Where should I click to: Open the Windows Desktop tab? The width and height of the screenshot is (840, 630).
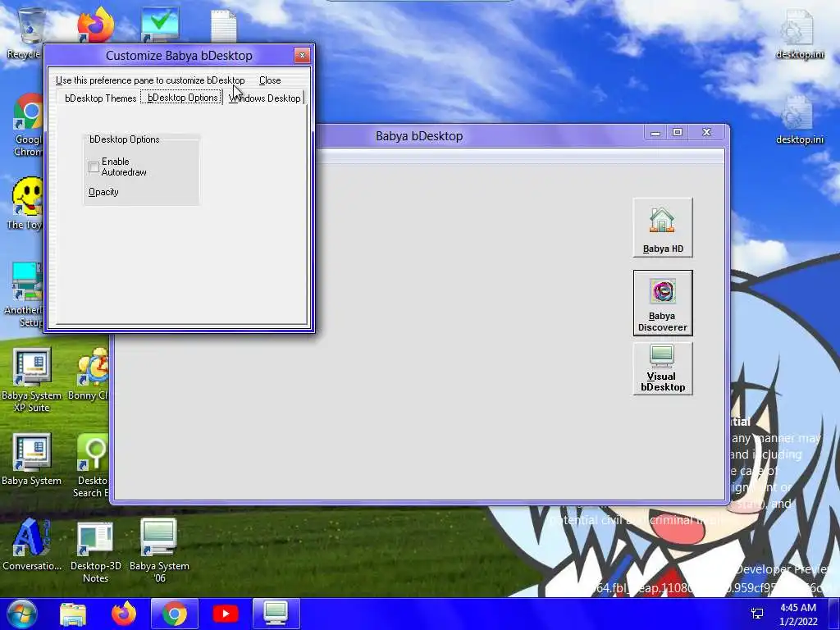click(264, 98)
